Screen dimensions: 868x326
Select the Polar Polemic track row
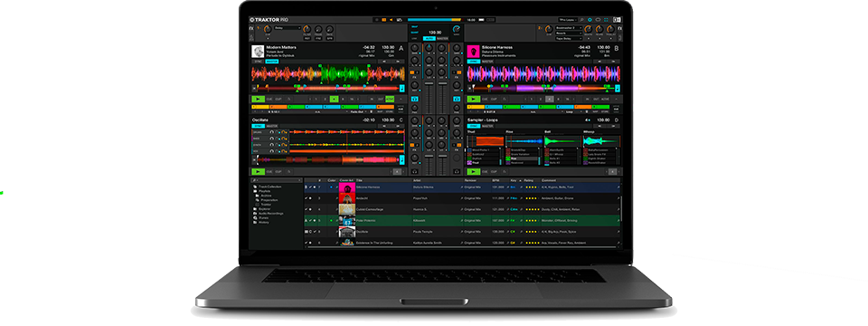point(462,220)
